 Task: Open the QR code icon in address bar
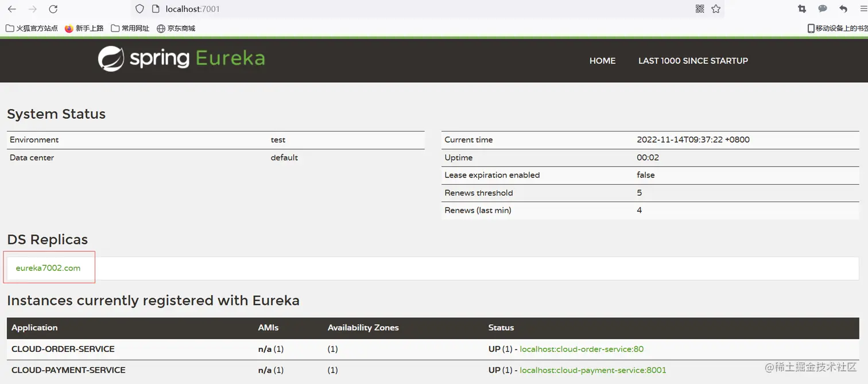click(x=700, y=9)
